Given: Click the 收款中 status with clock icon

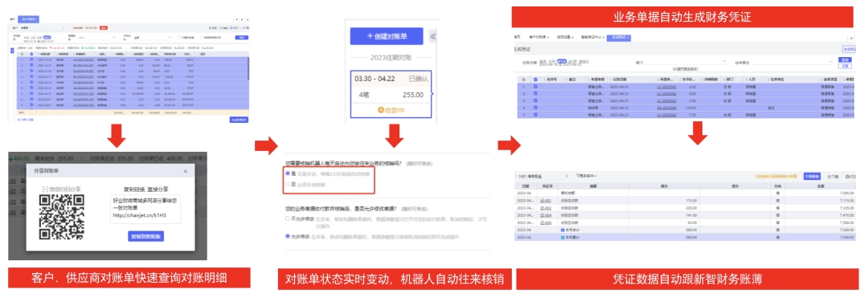Looking at the screenshot, I should pyautogui.click(x=391, y=110).
